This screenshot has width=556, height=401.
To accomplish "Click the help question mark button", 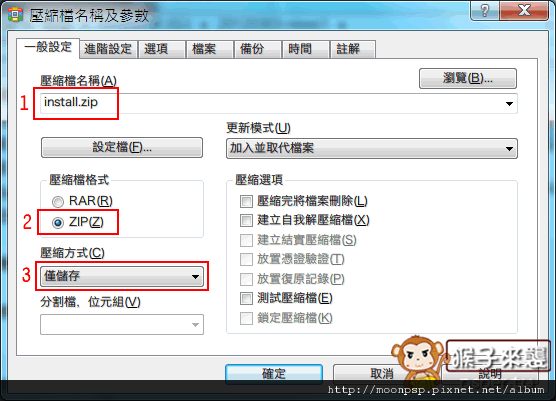I will (x=485, y=10).
